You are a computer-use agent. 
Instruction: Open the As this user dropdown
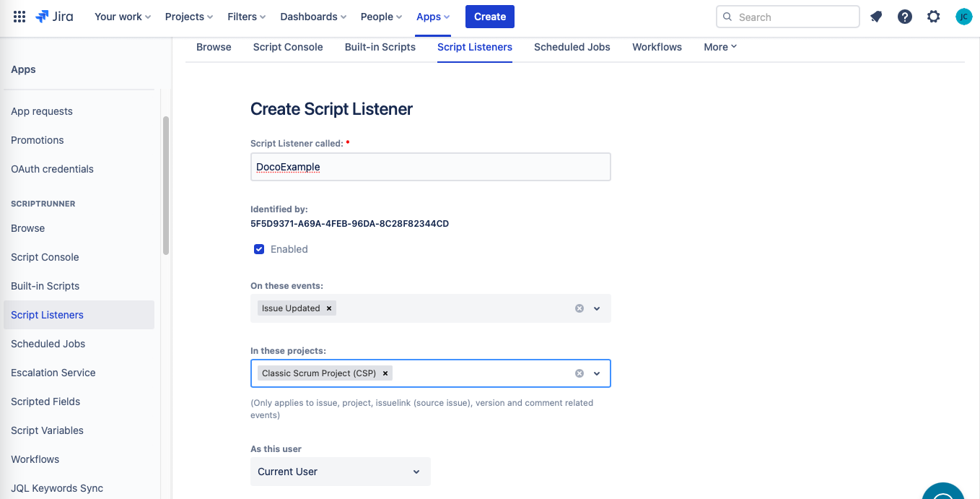[x=340, y=472]
